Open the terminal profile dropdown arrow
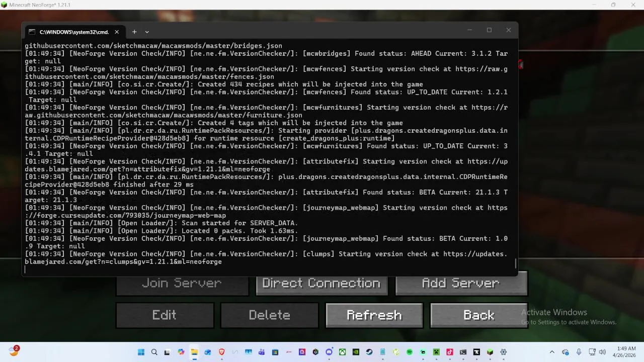644x362 pixels. [147, 32]
